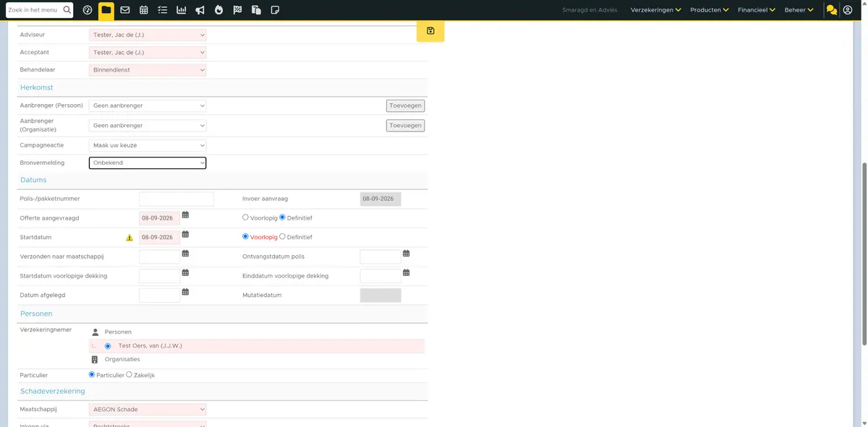This screenshot has height=427, width=868.
Task: Open calendar picker for Ontvangstdatum polis
Action: pos(407,254)
